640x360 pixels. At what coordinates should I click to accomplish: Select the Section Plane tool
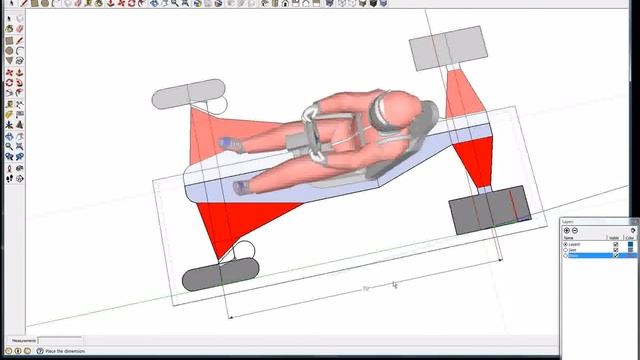[20, 179]
